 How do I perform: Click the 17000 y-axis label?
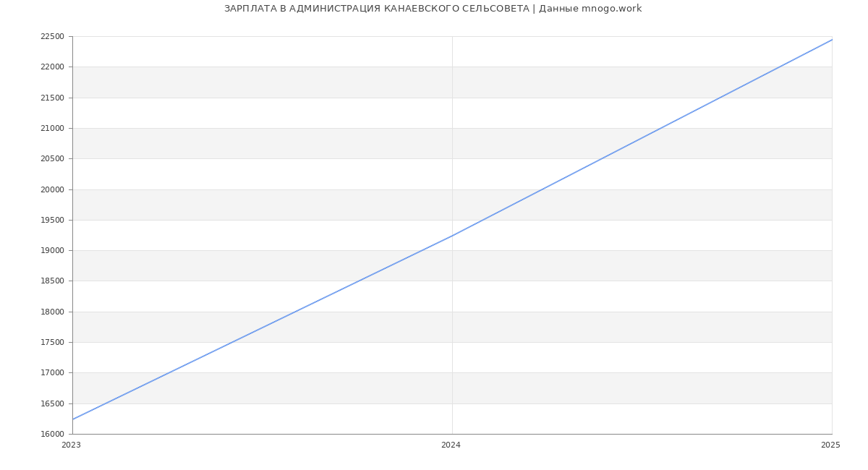pos(52,373)
